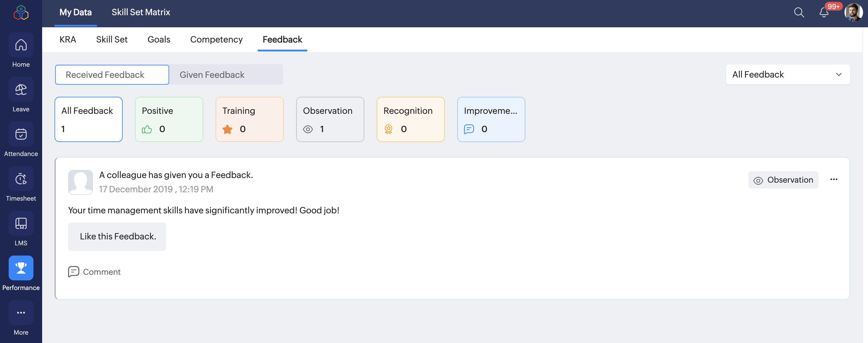Screen dimensions: 868x343
Task: Select the Performance trophy icon
Action: (x=21, y=268)
